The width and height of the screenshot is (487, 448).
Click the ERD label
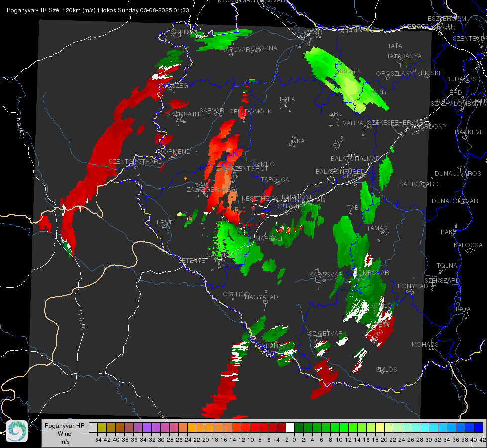click(x=456, y=93)
